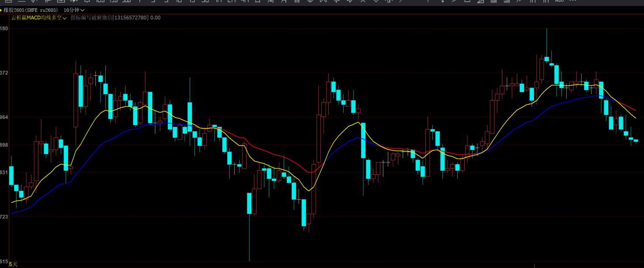
Task: Open the 10分钟 timeframe dropdown
Action: (74, 10)
